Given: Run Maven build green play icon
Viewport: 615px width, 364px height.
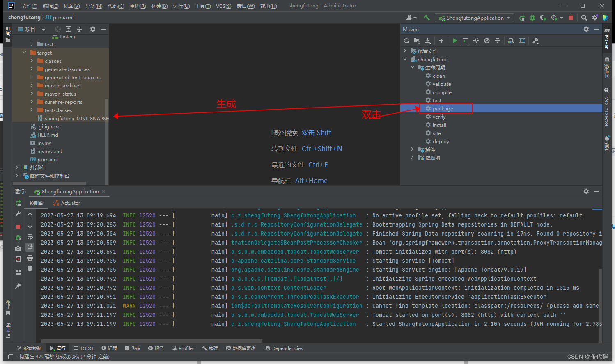Looking at the screenshot, I should pyautogui.click(x=455, y=41).
